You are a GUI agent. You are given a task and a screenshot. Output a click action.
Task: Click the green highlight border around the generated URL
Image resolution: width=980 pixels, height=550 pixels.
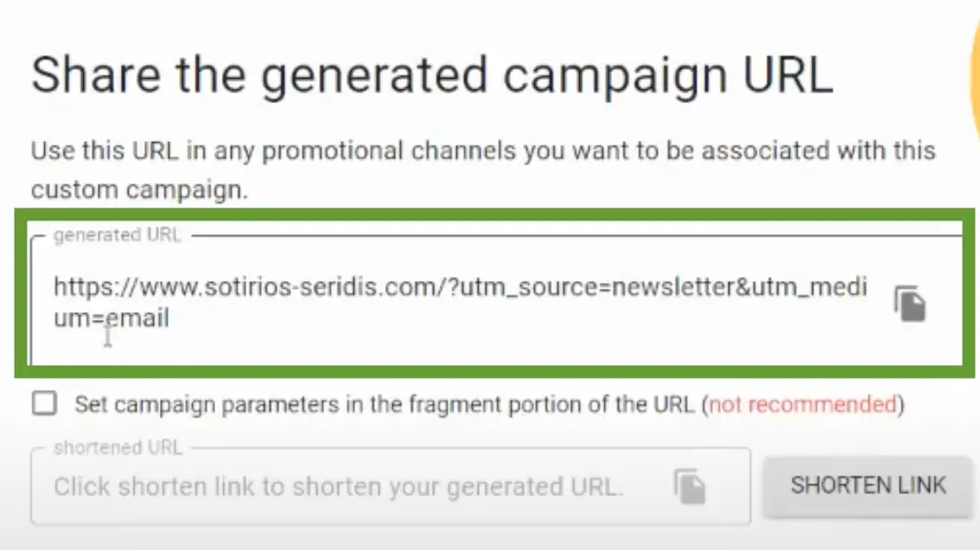coord(493,214)
